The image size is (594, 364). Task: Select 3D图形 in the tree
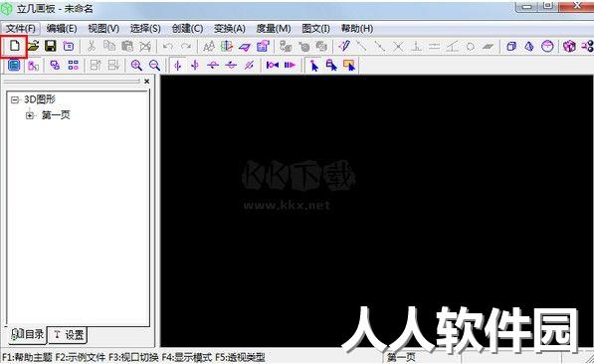point(40,99)
